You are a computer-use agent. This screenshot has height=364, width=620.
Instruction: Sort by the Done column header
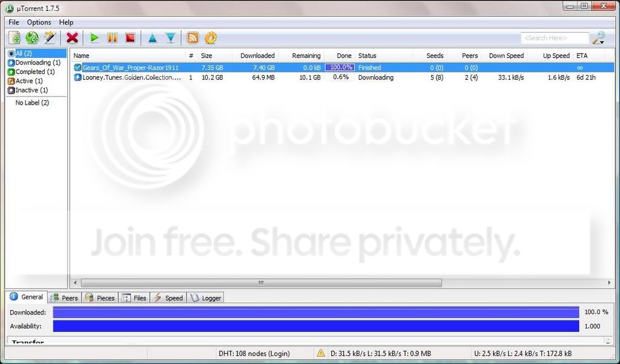pyautogui.click(x=340, y=56)
